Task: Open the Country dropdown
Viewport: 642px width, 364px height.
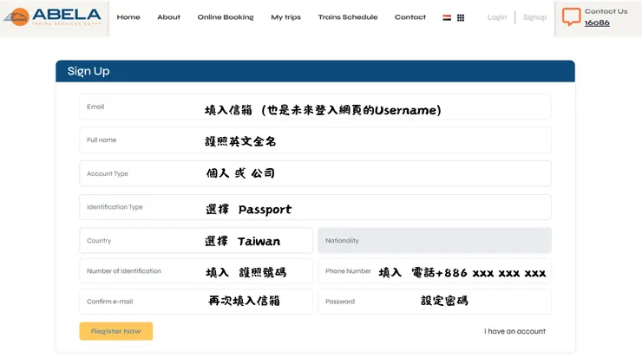Action: [196, 240]
